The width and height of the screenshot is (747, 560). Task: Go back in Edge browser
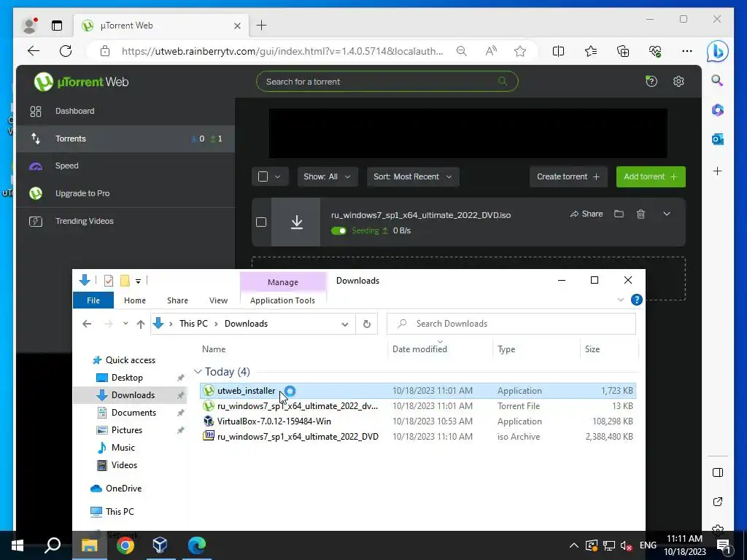pyautogui.click(x=33, y=51)
